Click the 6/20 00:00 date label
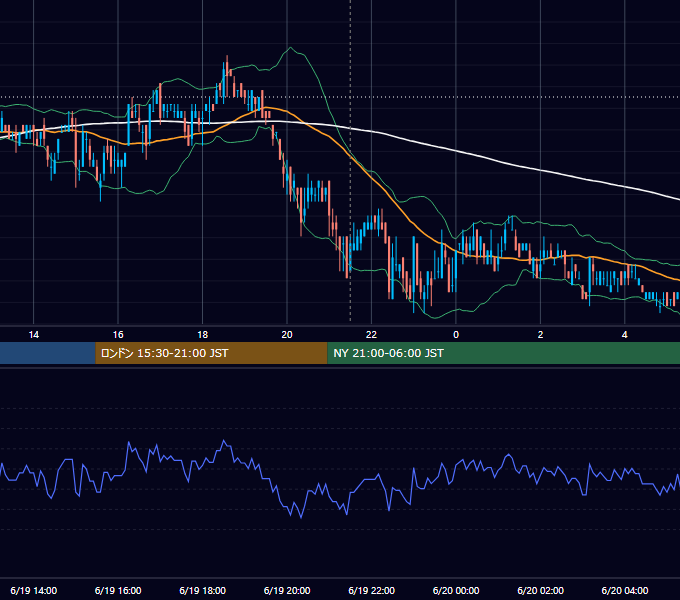 pos(456,590)
